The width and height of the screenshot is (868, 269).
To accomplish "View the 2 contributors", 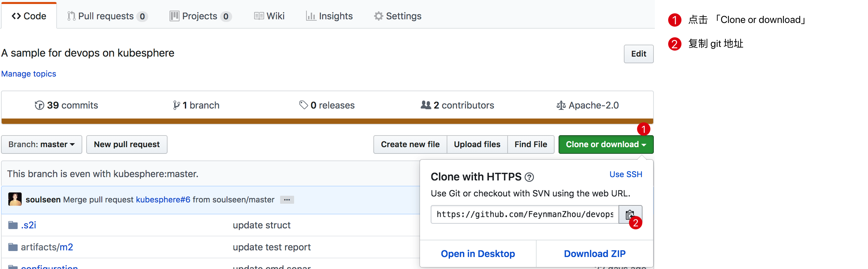I will tap(457, 106).
